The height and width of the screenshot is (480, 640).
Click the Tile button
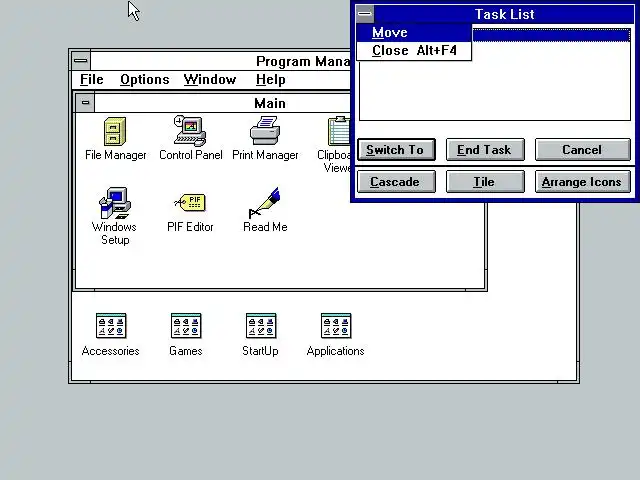click(x=485, y=182)
